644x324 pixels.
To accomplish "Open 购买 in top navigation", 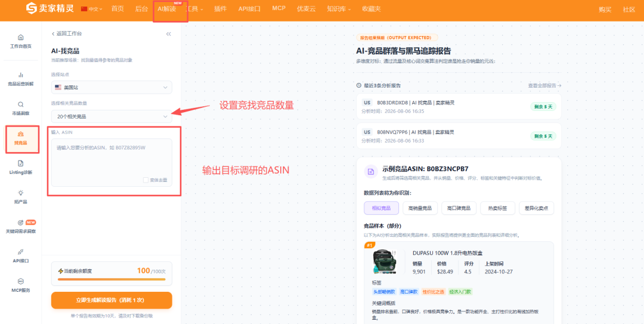I will coord(605,10).
